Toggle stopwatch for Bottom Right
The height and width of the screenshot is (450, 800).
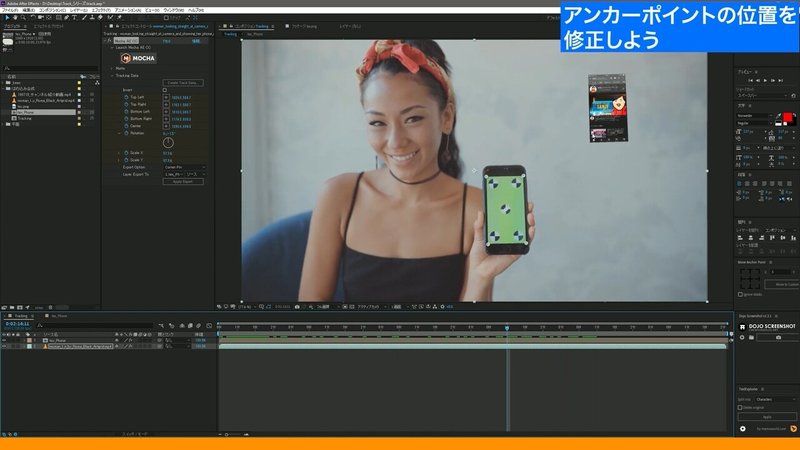pyautogui.click(x=126, y=118)
